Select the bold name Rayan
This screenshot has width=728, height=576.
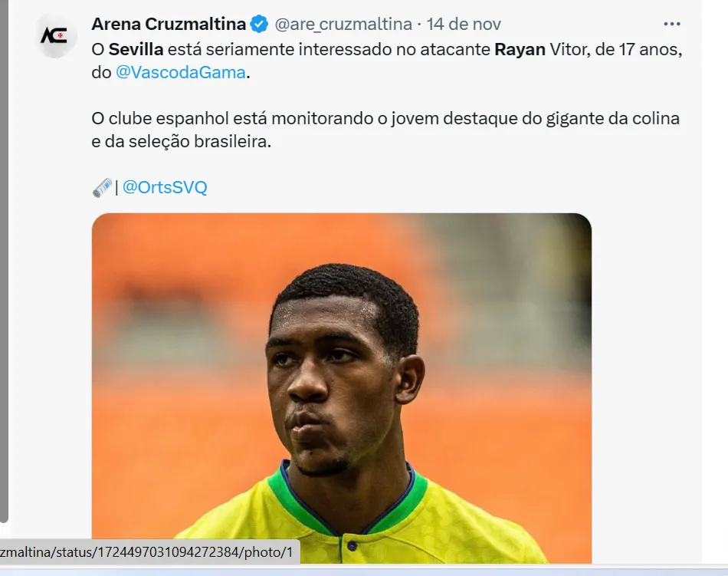[x=520, y=49]
